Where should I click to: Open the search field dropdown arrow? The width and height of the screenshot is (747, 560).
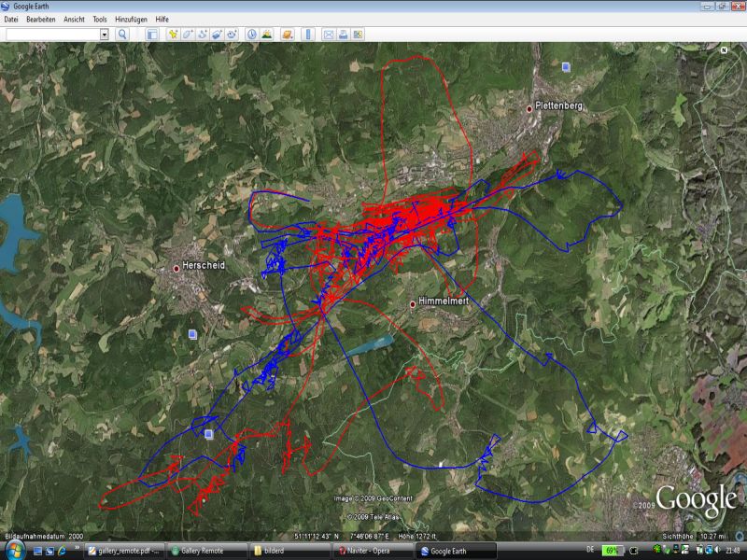click(x=104, y=35)
